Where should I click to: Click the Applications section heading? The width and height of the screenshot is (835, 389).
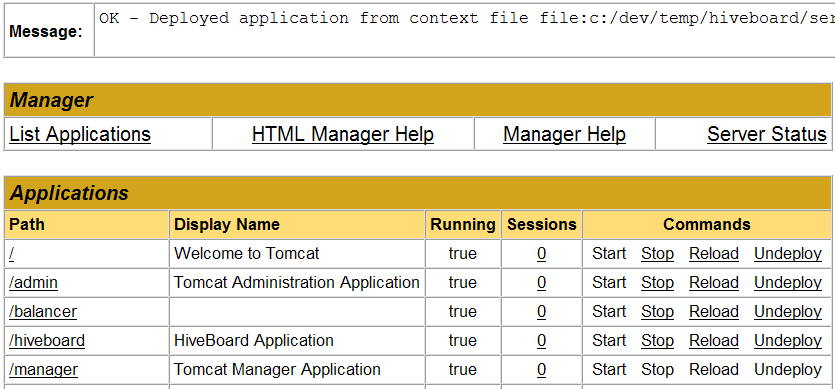[69, 193]
